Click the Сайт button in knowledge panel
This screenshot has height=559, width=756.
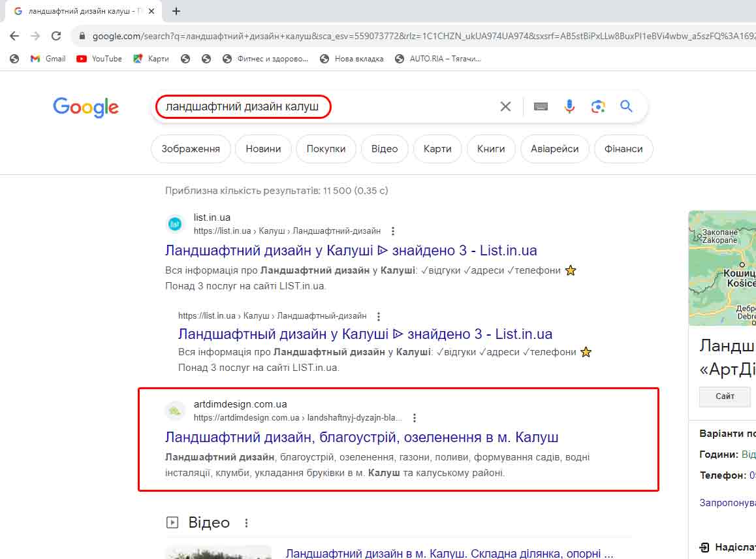(x=725, y=396)
